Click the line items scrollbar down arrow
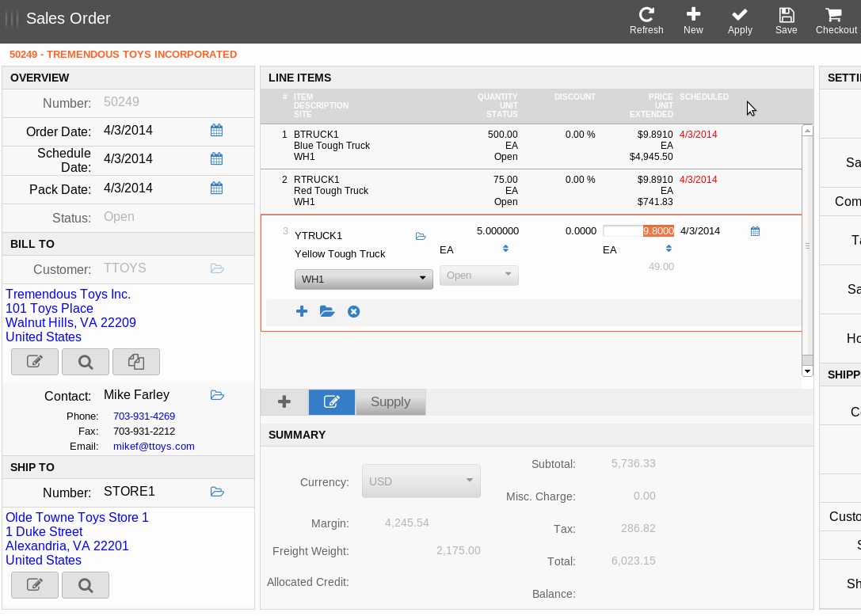 (807, 371)
